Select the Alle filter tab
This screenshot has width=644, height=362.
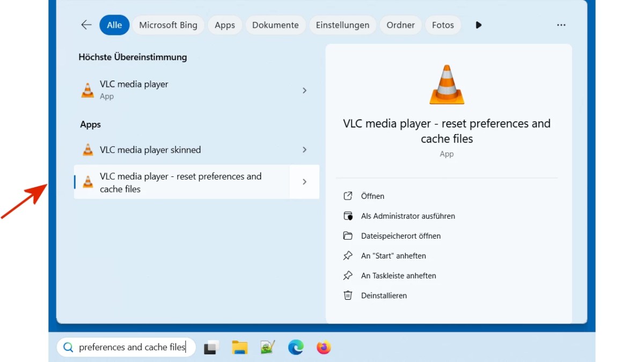114,25
